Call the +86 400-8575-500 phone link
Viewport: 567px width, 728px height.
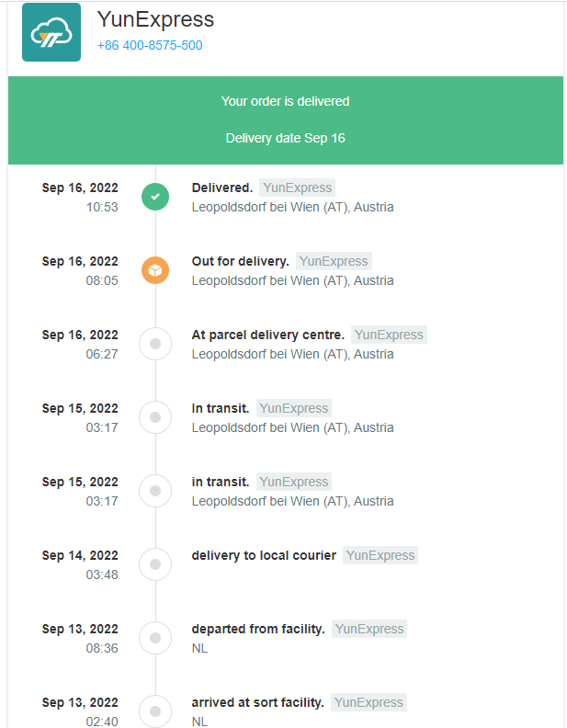click(x=150, y=45)
